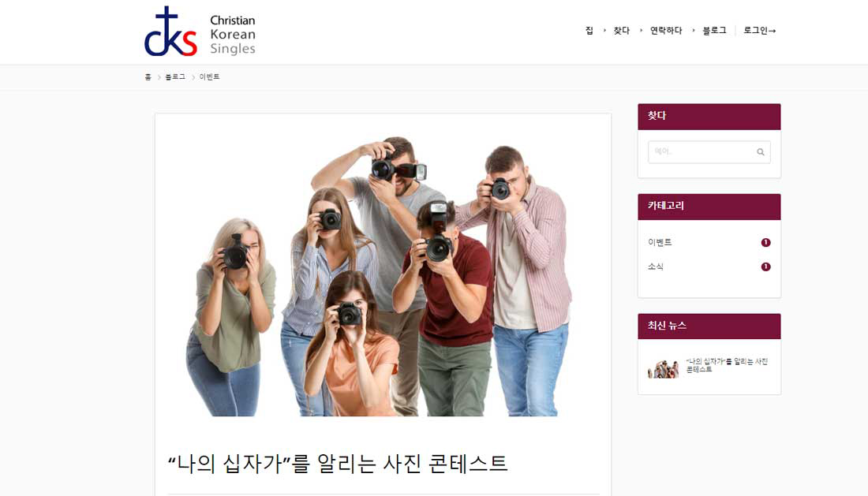Image resolution: width=868 pixels, height=496 pixels.
Task: Click the 이벤트 breadcrumb item
Action: coord(209,76)
